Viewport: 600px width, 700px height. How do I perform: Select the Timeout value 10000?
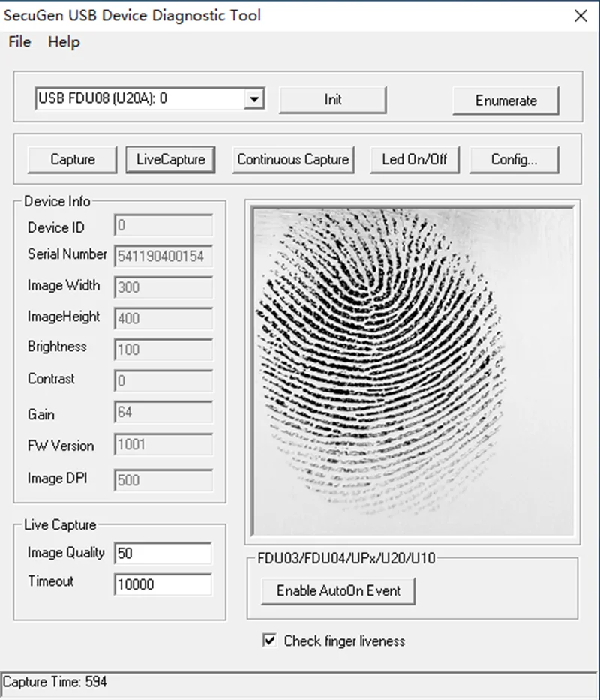162,584
